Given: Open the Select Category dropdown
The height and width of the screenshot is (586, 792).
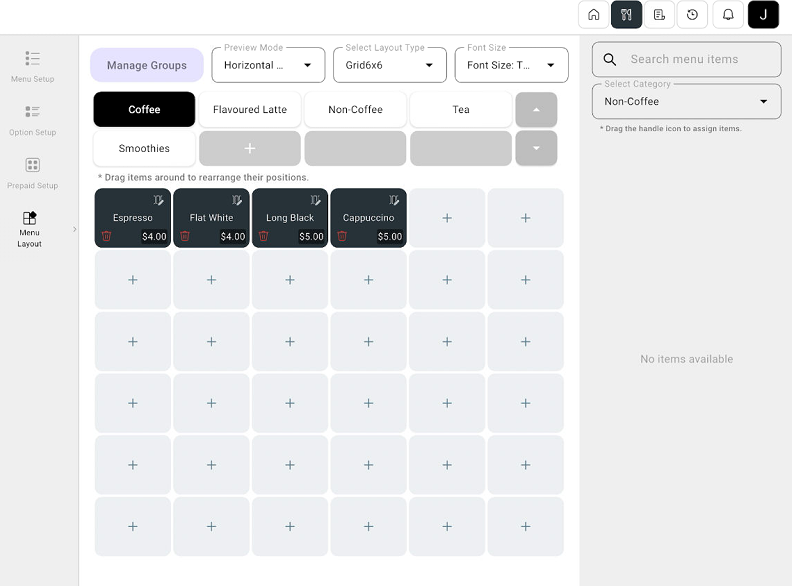Looking at the screenshot, I should (x=686, y=102).
